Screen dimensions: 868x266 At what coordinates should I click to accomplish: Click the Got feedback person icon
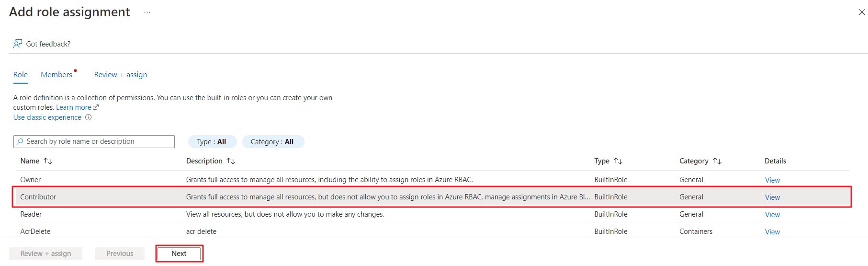18,44
